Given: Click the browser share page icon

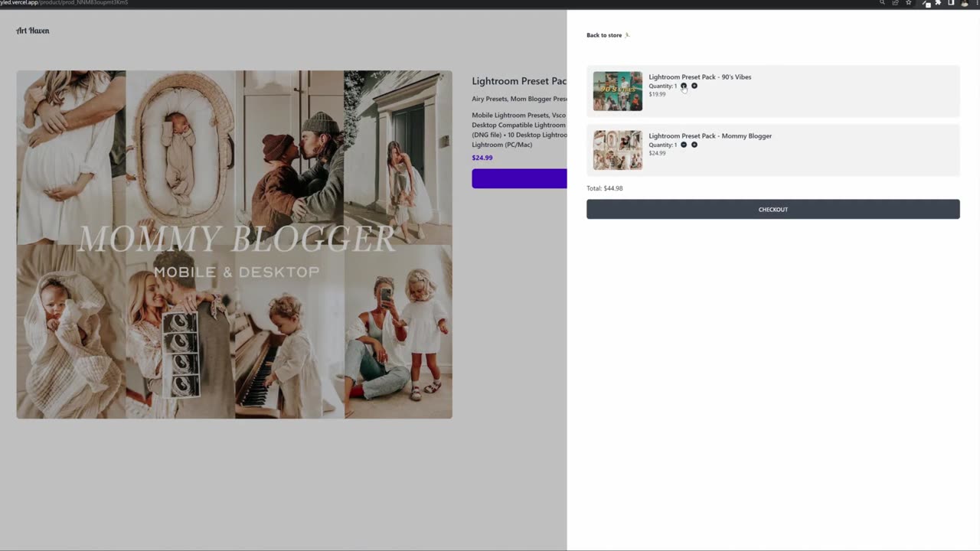Looking at the screenshot, I should tap(895, 2).
